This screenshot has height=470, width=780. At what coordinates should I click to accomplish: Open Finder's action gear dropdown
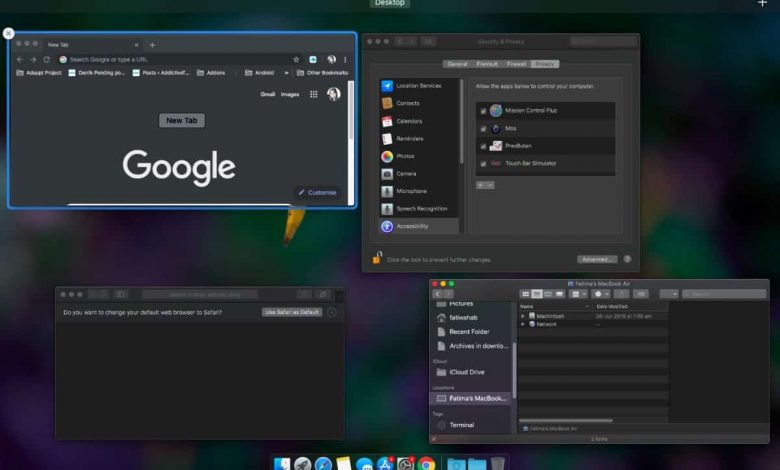coord(601,294)
